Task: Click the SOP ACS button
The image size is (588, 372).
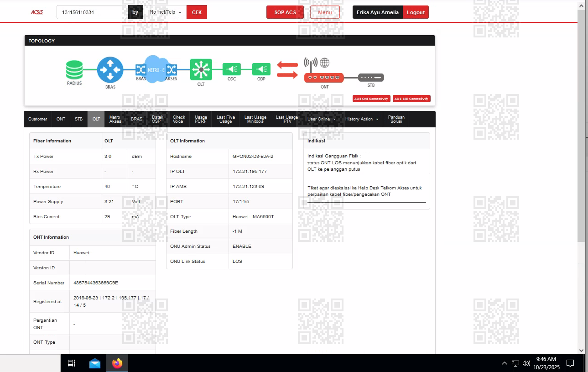Action: pos(285,12)
